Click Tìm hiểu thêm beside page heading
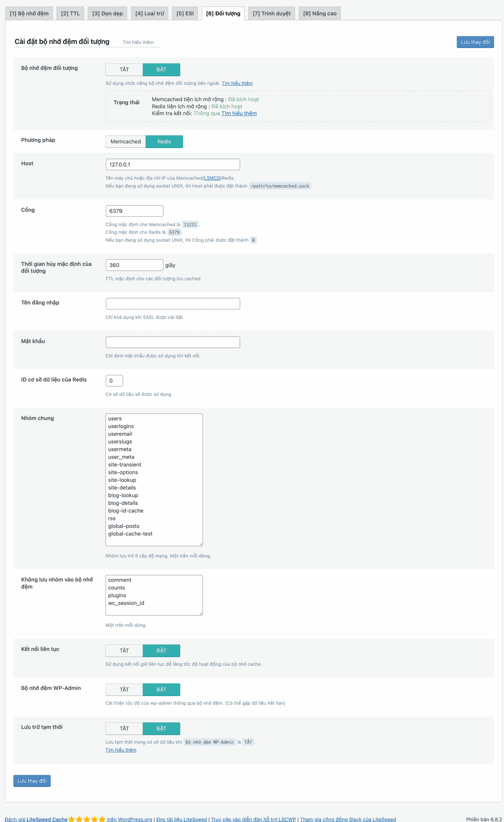 pos(138,42)
